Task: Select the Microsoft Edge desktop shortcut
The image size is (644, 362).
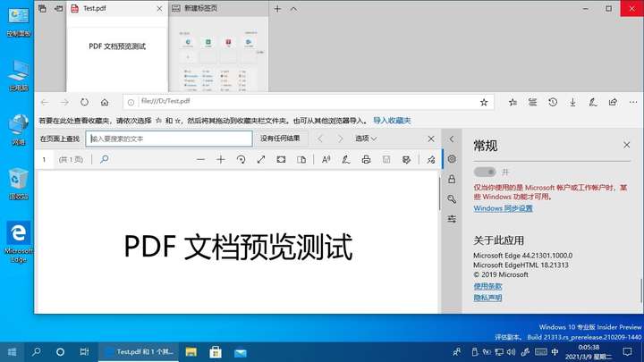Action: coord(18,242)
